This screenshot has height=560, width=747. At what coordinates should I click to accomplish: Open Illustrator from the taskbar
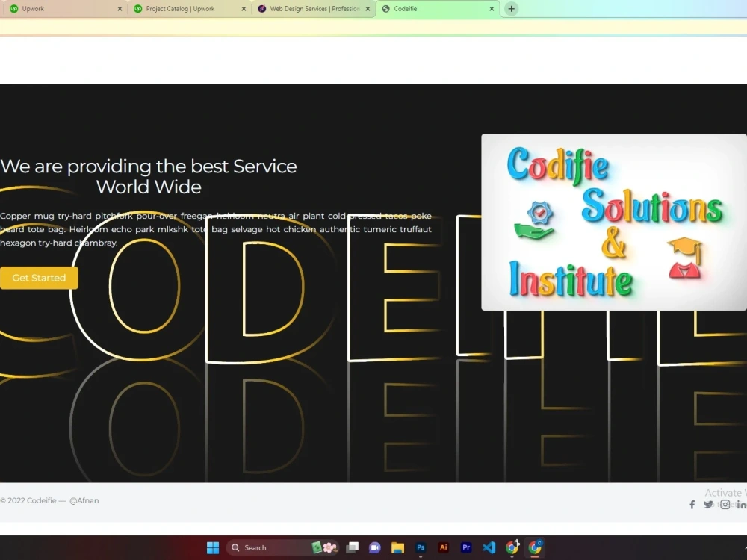tap(444, 547)
